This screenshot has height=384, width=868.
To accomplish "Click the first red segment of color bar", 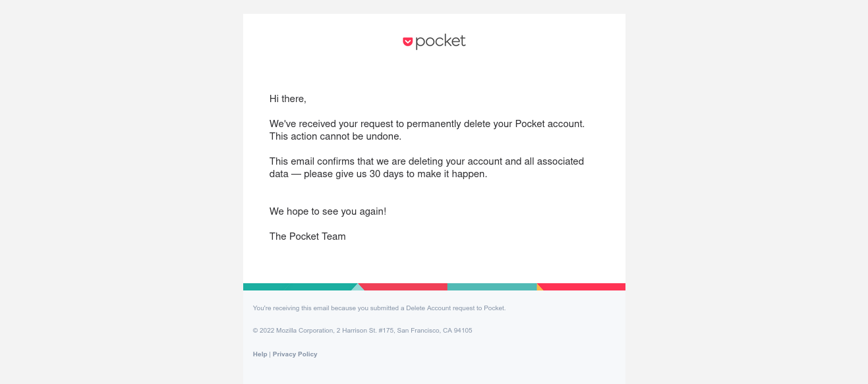I will (x=405, y=287).
